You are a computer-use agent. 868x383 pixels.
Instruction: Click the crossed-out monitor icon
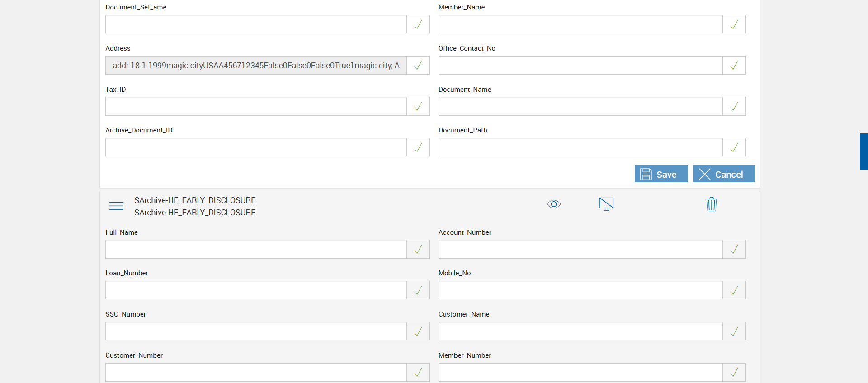pos(606,204)
